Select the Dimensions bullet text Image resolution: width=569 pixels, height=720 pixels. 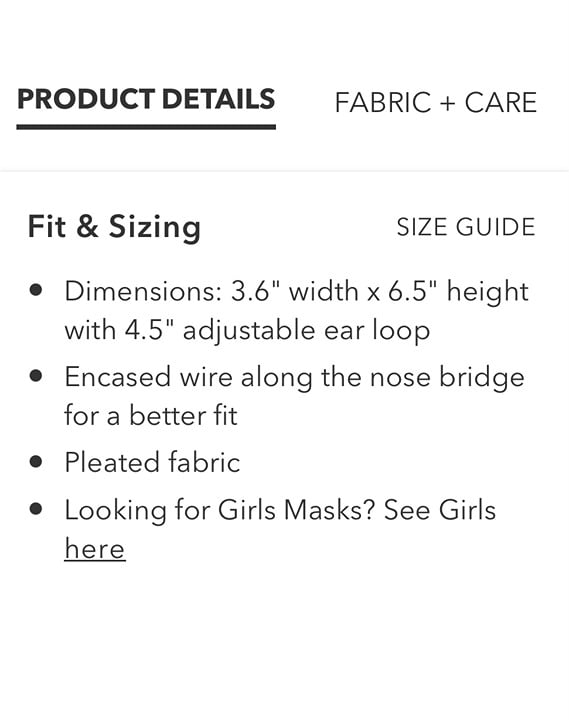tap(297, 310)
